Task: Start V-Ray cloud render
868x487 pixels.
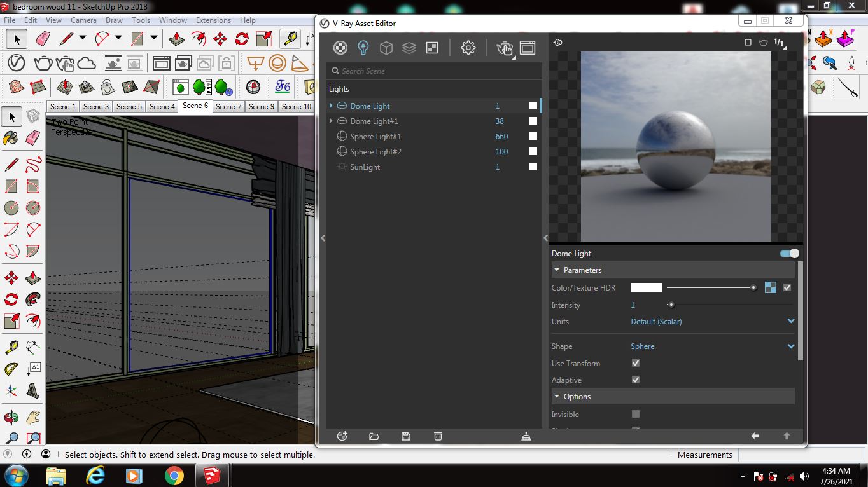Action: (x=86, y=64)
